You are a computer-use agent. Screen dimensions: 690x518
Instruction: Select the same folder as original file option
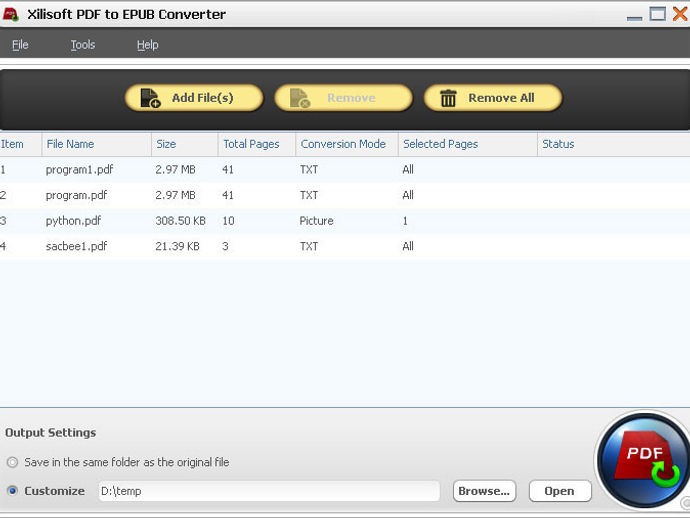[x=12, y=462]
